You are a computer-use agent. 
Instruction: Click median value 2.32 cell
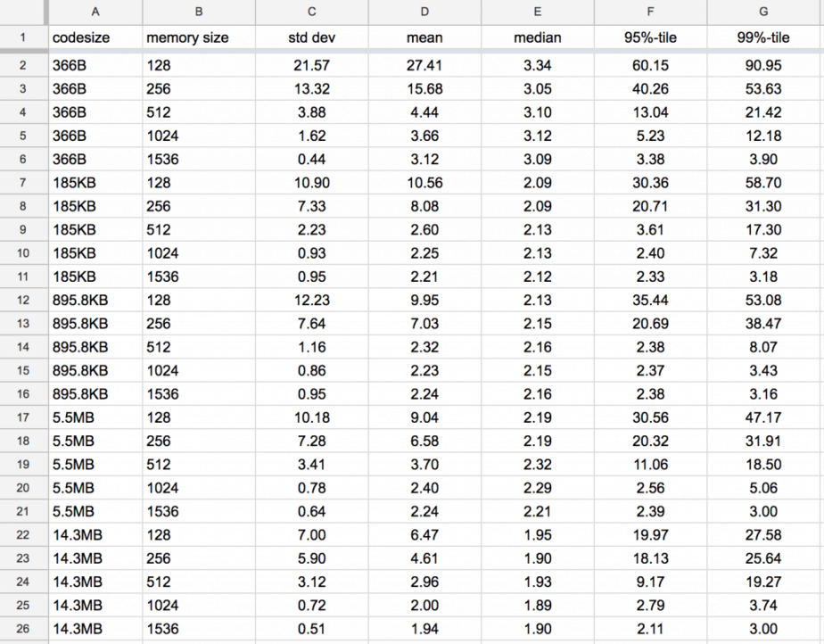coord(538,464)
